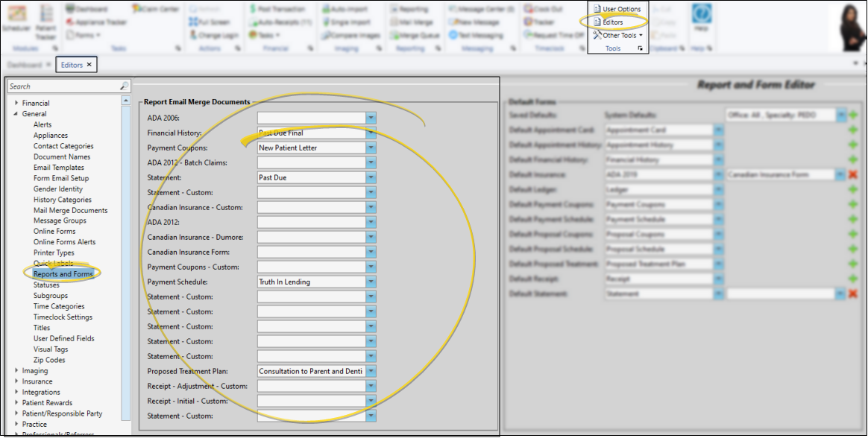Click red X on Default Statement row

click(x=852, y=294)
